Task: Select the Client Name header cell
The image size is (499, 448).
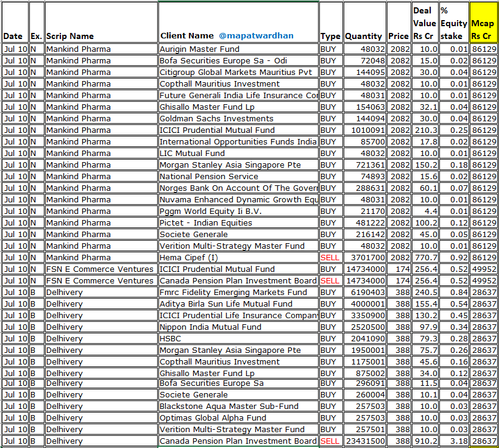Action: 238,23
